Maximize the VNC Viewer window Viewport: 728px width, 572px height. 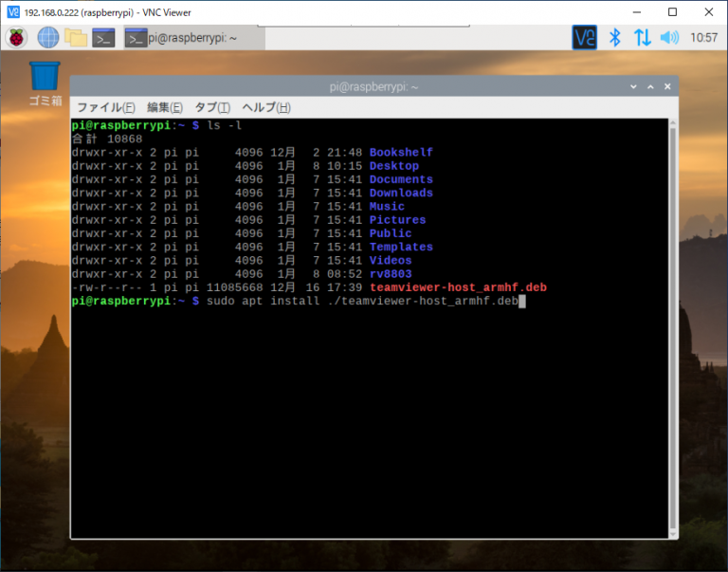point(672,12)
